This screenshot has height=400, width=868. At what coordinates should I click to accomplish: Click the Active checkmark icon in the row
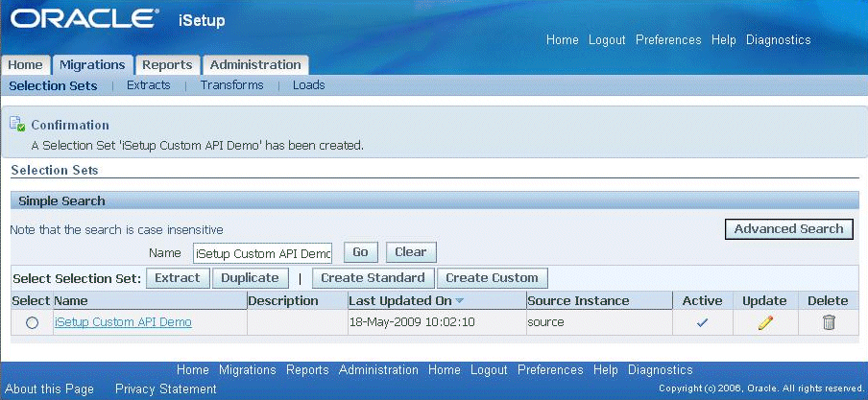[703, 322]
